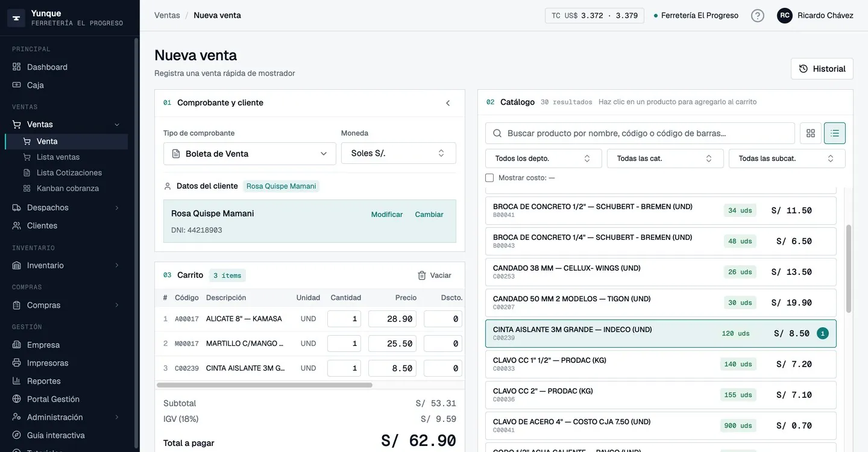Click the Historial button

(822, 69)
